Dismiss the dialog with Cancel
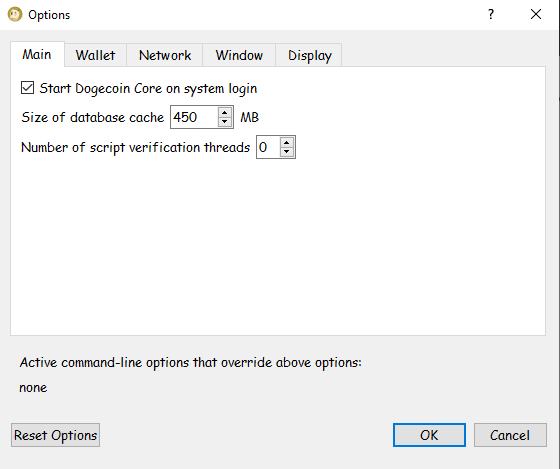 pos(510,435)
